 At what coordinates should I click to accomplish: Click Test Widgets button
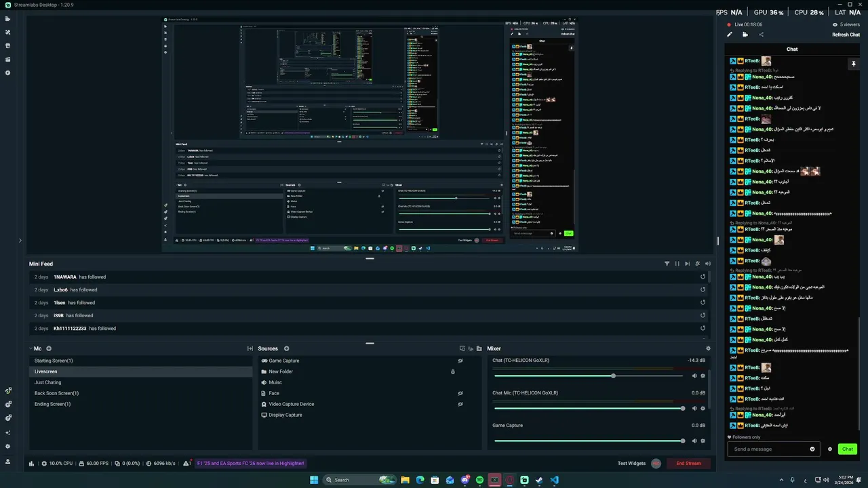(631, 464)
